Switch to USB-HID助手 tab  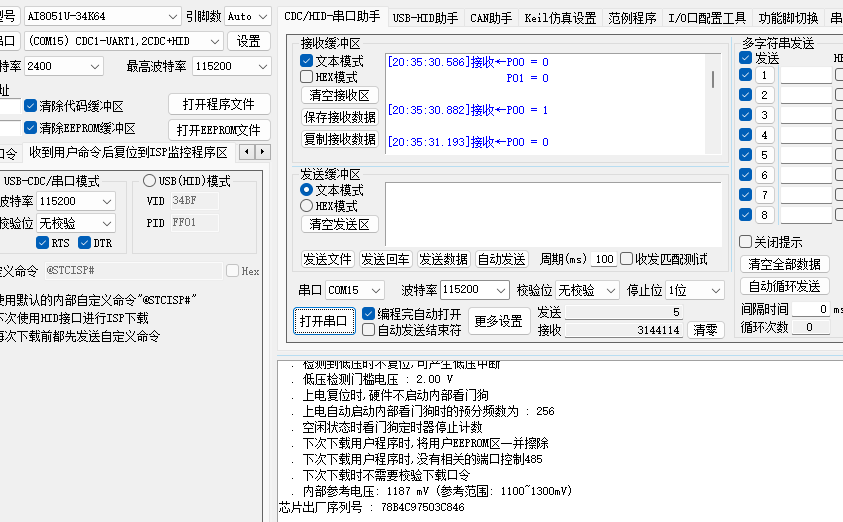(x=425, y=18)
